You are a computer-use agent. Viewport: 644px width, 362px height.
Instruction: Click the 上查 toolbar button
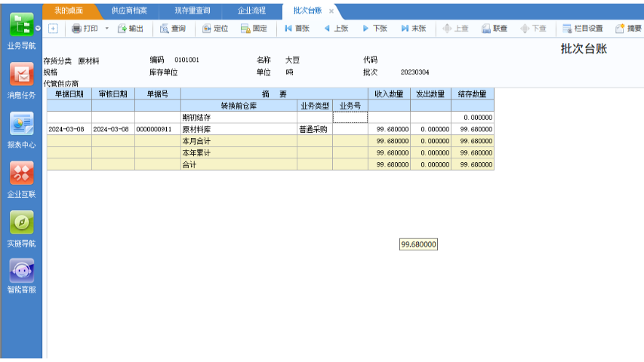(455, 29)
